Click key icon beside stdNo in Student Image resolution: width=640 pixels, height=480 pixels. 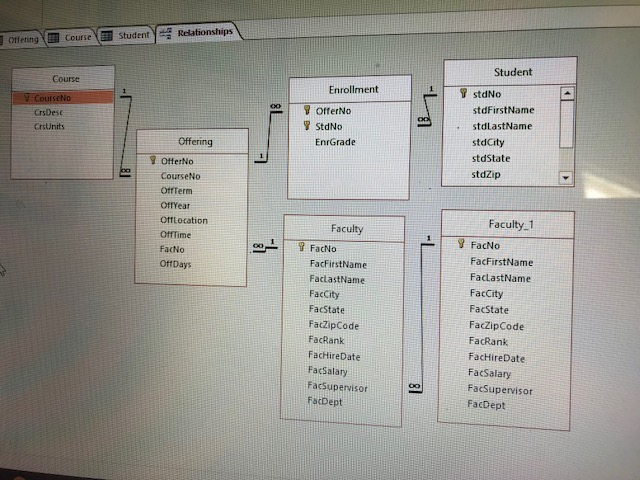(463, 93)
